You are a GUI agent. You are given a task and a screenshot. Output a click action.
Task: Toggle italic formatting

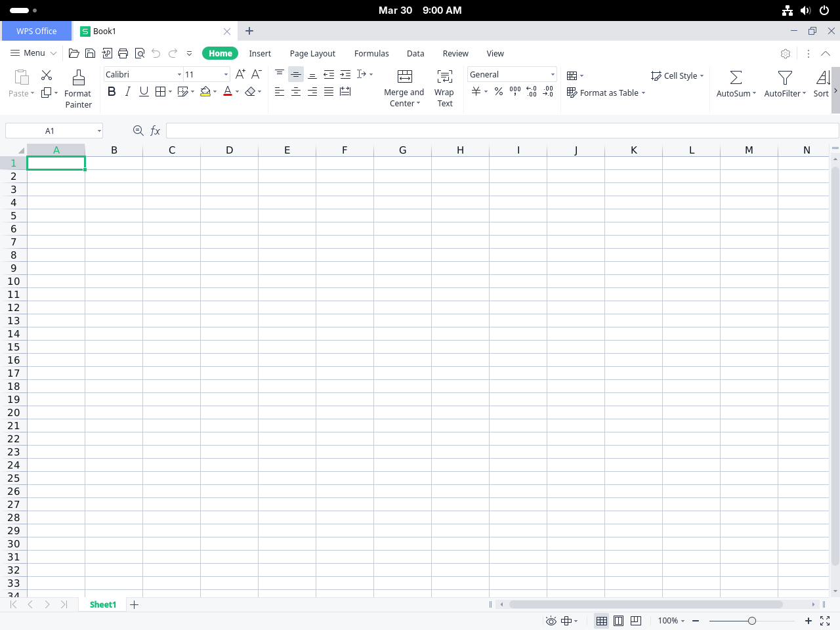127,91
